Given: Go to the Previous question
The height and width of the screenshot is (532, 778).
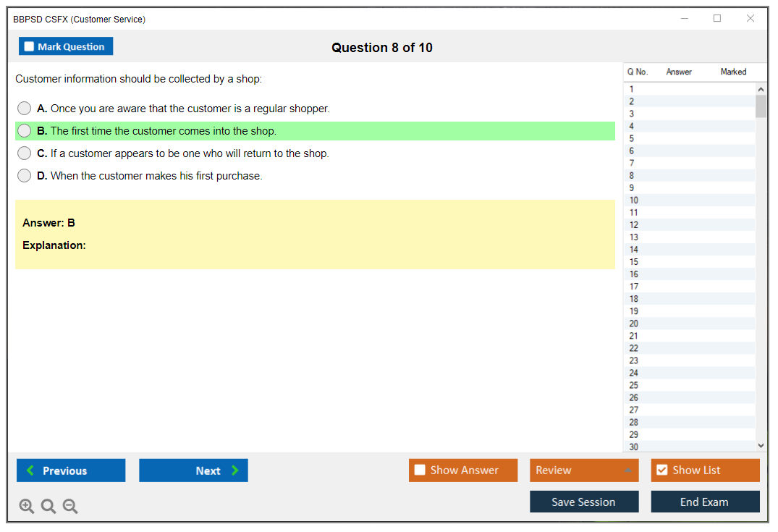Looking at the screenshot, I should coord(71,470).
